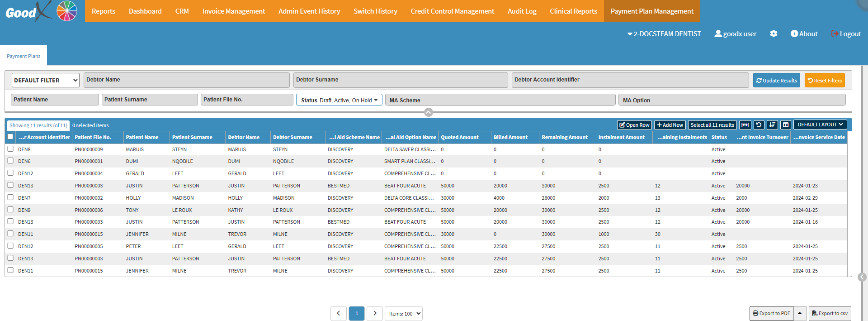Go to the next page arrow
Image resolution: width=868 pixels, height=321 pixels.
[x=375, y=313]
